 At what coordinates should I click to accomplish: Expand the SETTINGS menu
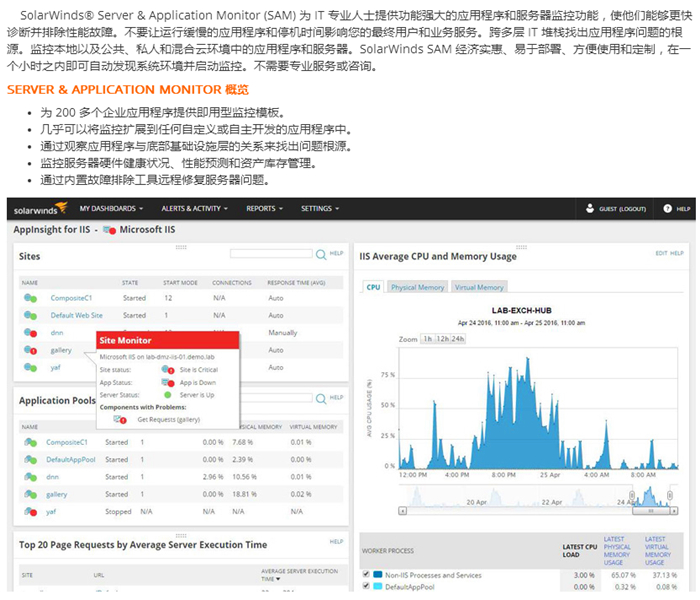[320, 208]
